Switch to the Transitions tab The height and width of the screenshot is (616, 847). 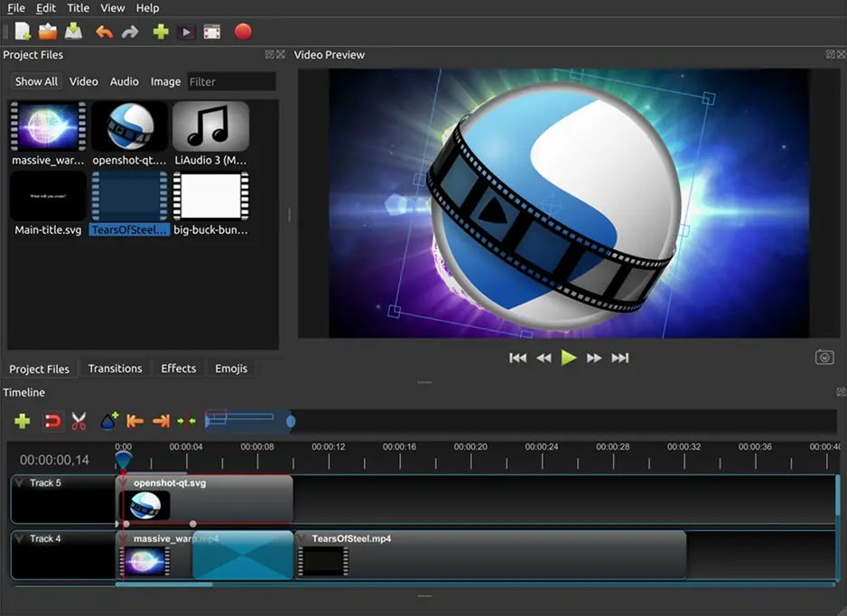tap(115, 369)
